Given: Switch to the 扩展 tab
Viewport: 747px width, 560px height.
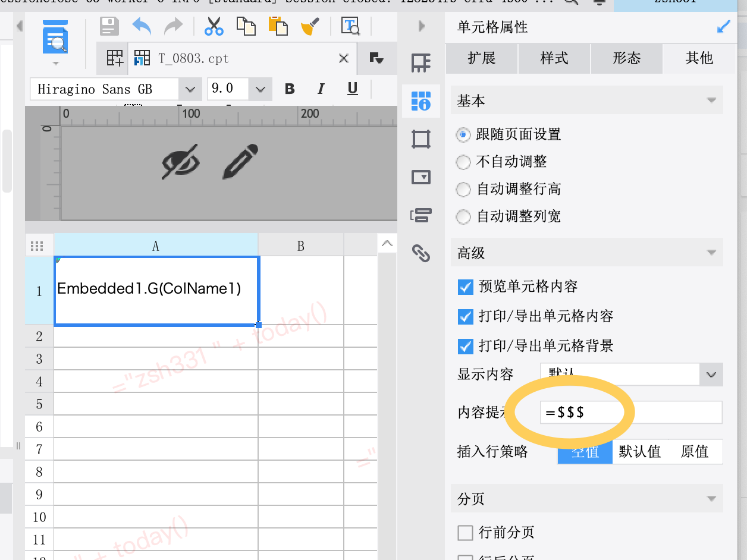Looking at the screenshot, I should coord(482,58).
